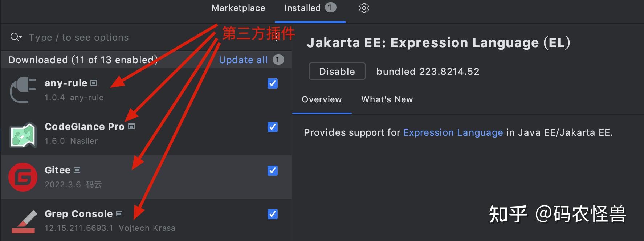Viewport: 644px width, 241px height.
Task: Open the Overview tab
Action: [322, 99]
